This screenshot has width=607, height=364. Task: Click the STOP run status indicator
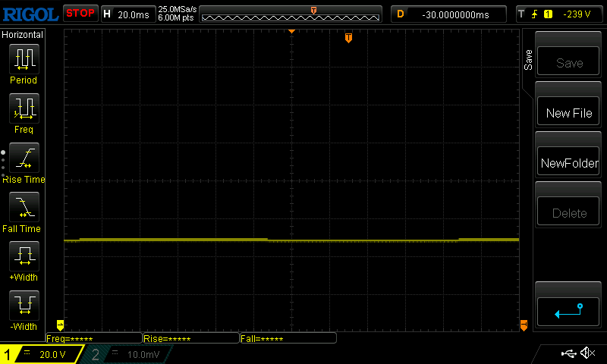[x=80, y=13]
